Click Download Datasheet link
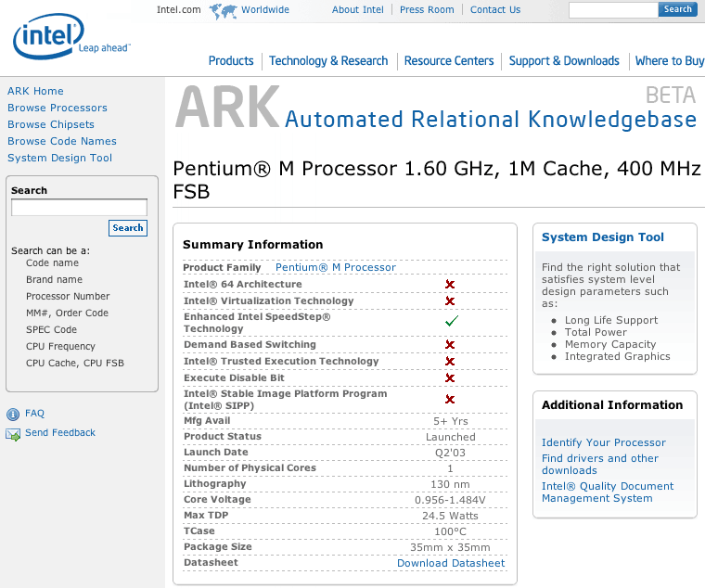This screenshot has height=588, width=718. click(x=451, y=563)
